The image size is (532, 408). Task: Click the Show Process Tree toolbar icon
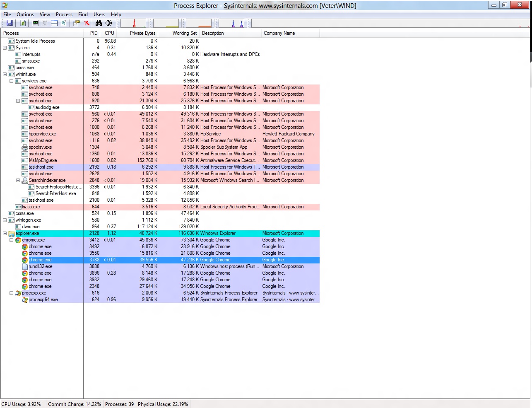[x=45, y=23]
